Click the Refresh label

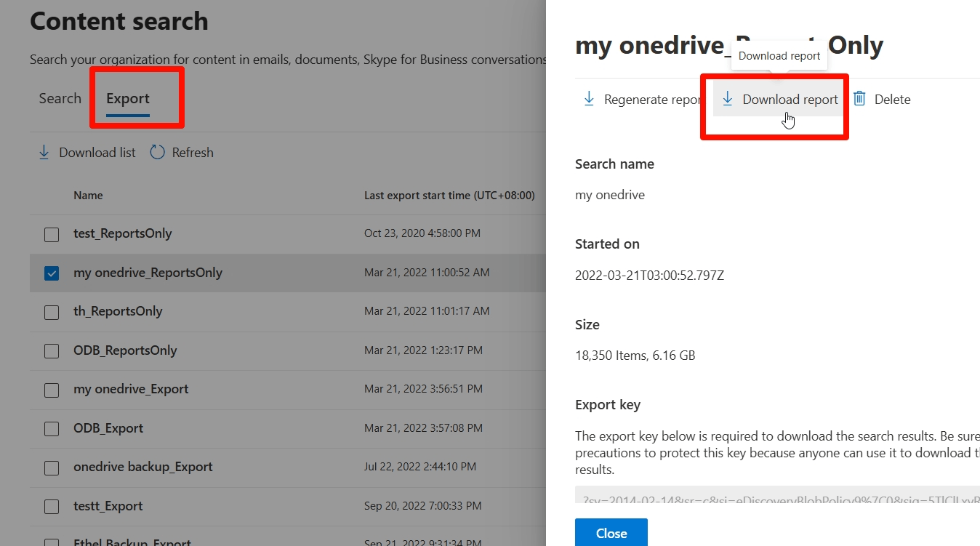point(193,153)
